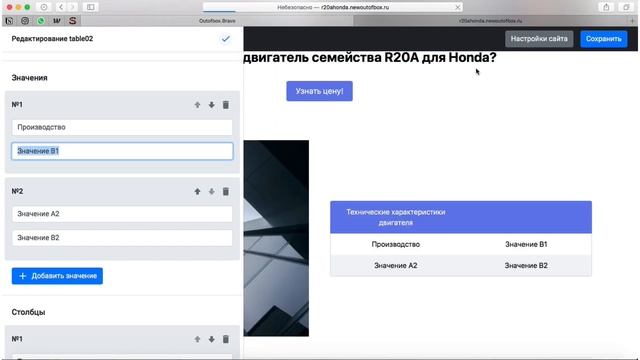The image size is (640, 360).
Task: Select Значение B2 cell in preview table
Action: [526, 265]
